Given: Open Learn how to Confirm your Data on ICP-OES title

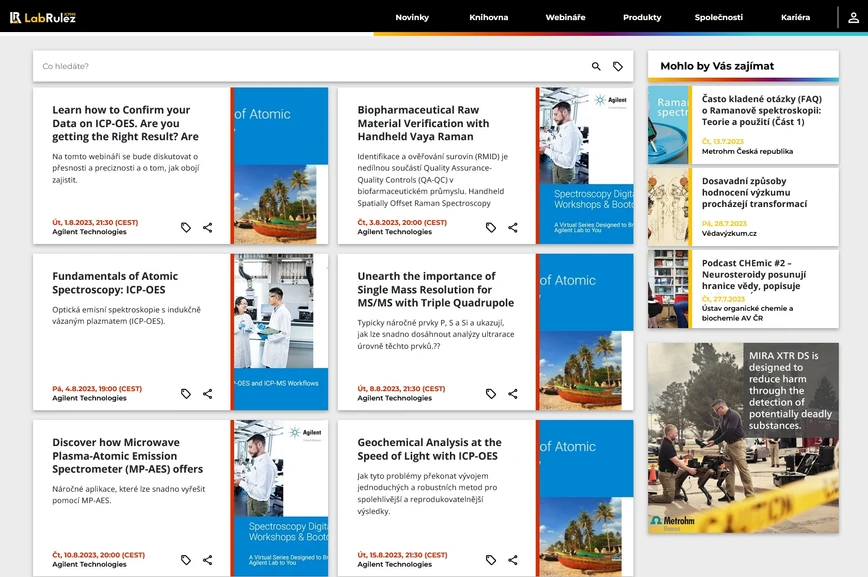Looking at the screenshot, I should [x=125, y=123].
